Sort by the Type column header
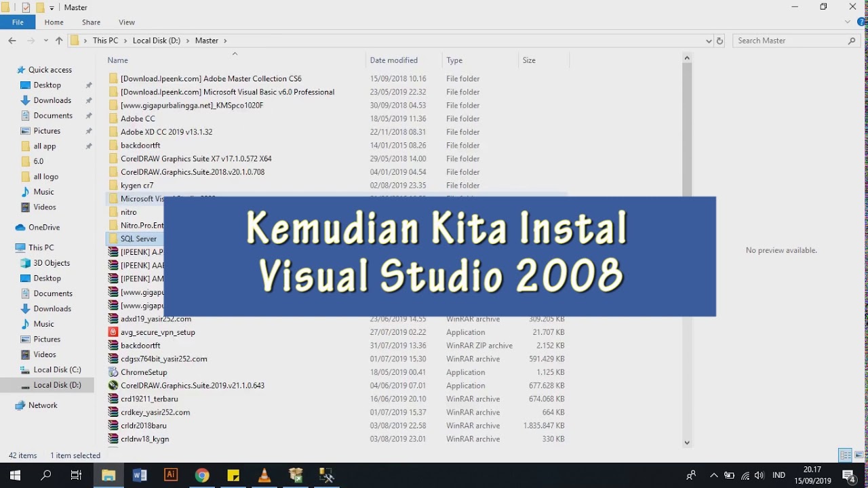This screenshot has height=488, width=868. 480,60
